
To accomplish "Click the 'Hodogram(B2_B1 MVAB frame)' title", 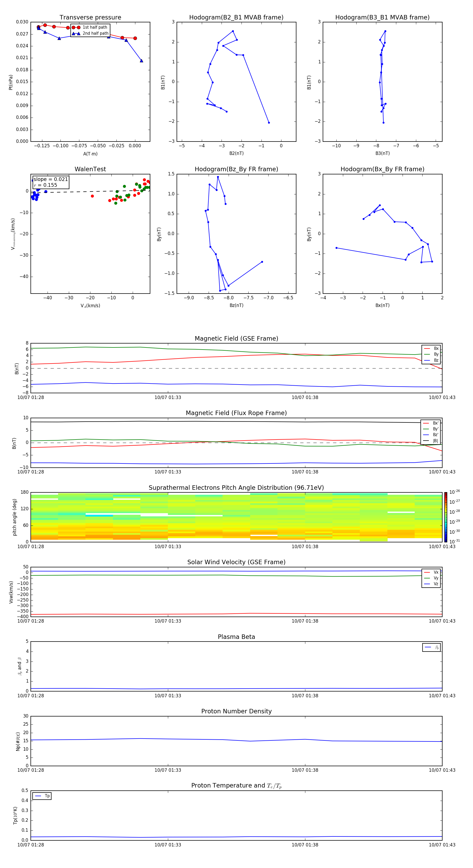I will tap(236, 18).
